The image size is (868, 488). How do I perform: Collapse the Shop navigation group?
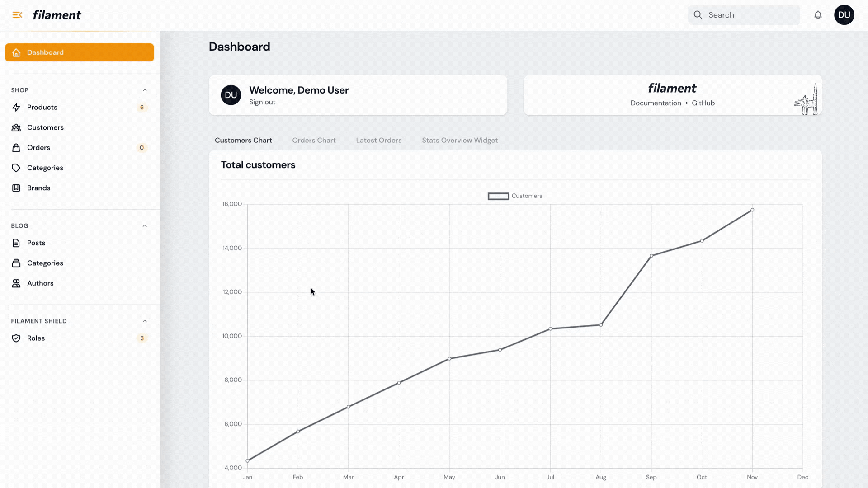145,90
